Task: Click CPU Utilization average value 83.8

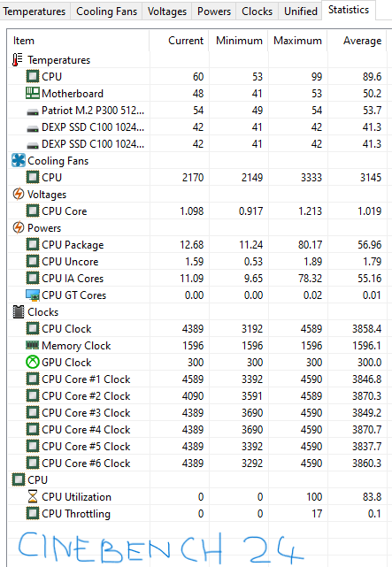Action: tap(373, 497)
